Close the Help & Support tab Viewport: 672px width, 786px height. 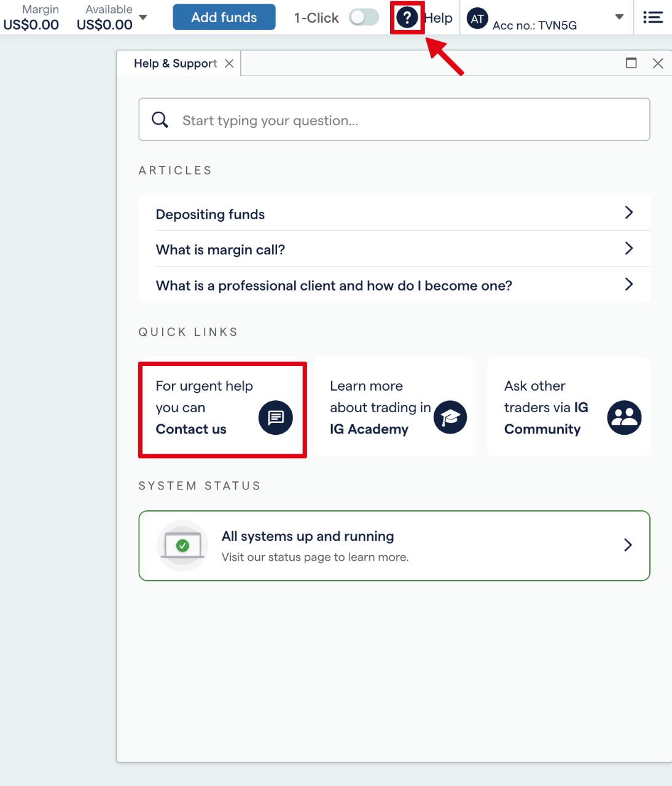click(229, 63)
